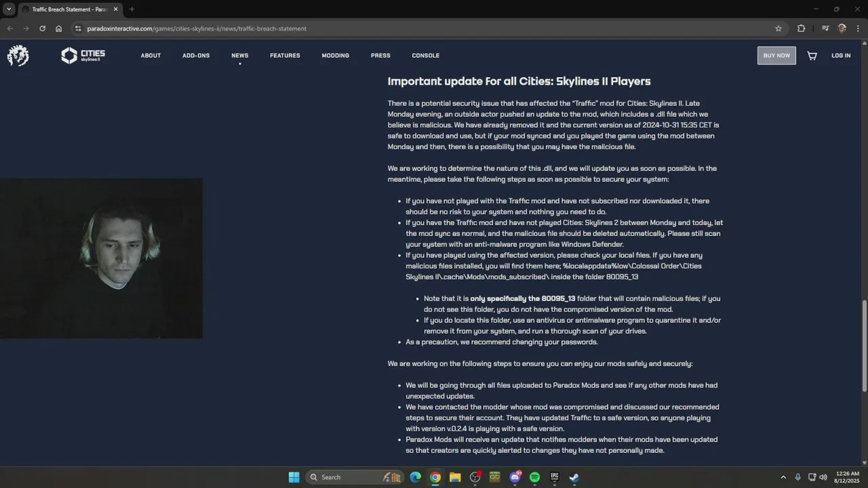Open the volume control in tray
Viewport: 868px width, 488px height.
click(x=823, y=477)
